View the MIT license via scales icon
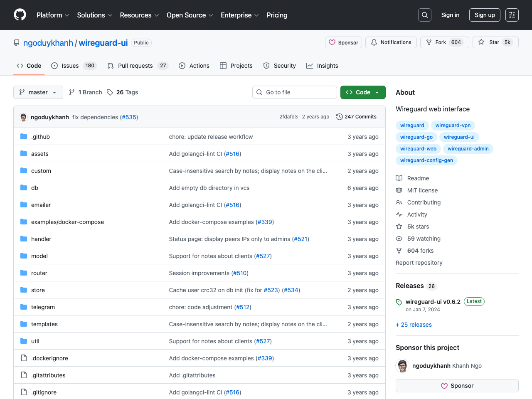532x399 pixels. (x=399, y=190)
